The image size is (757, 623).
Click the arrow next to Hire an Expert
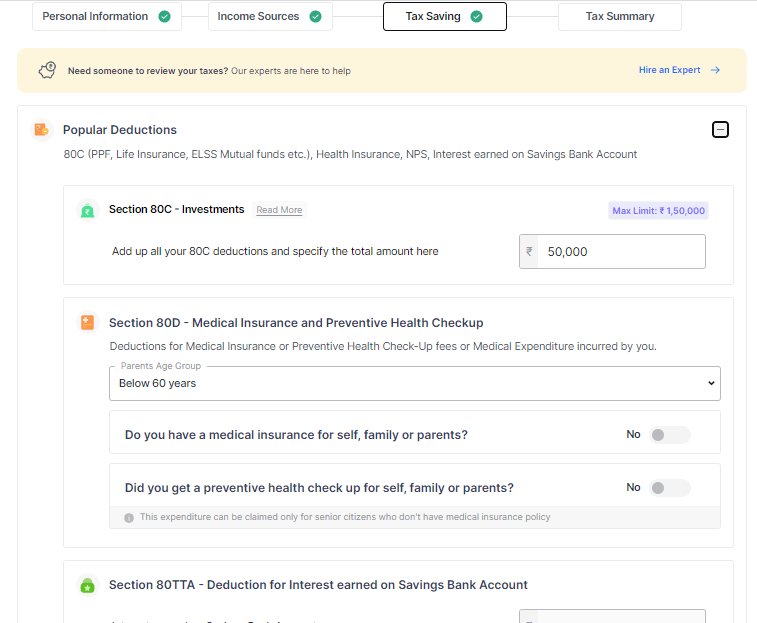(x=715, y=70)
